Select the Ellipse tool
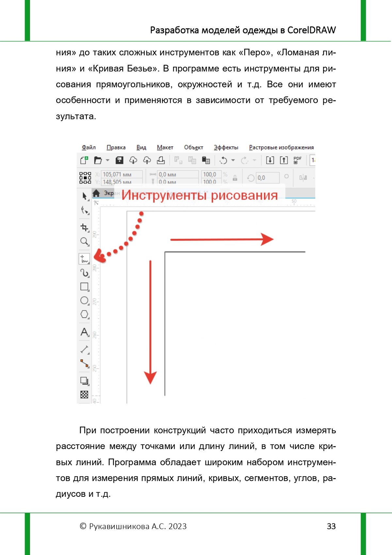Viewport: 392px width, 555px height. (85, 301)
